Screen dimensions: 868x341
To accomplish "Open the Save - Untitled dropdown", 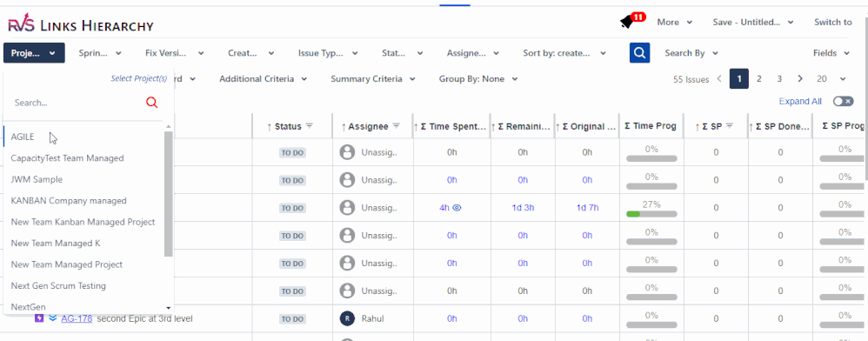I will point(753,23).
